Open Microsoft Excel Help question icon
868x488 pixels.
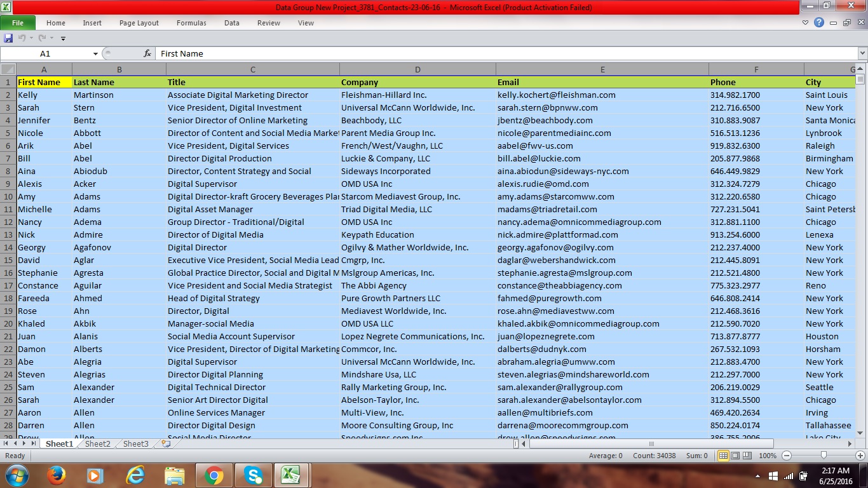819,23
